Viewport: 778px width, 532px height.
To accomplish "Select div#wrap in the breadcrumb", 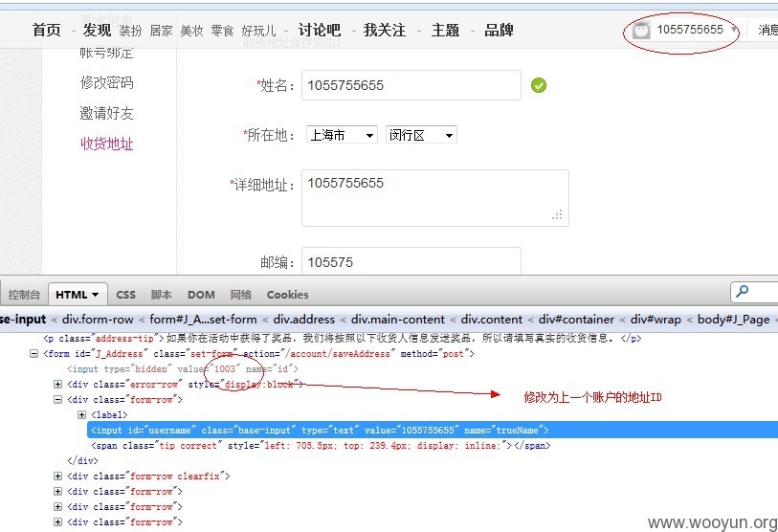I will [656, 320].
